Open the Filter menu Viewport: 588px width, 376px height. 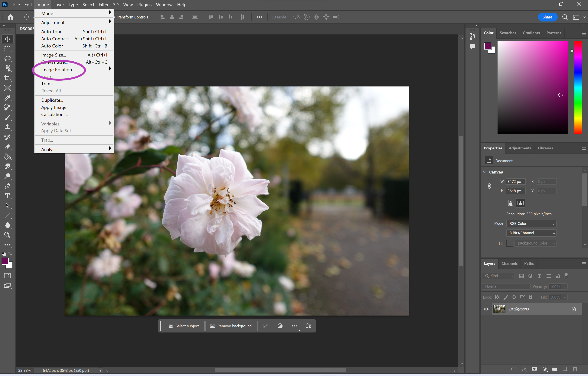click(x=104, y=5)
